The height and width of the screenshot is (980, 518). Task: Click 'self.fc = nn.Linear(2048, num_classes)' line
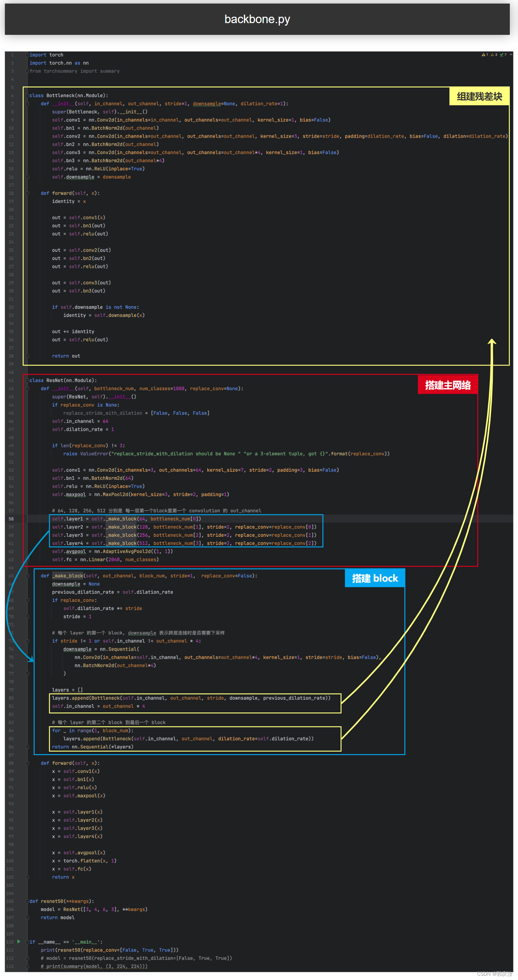(105, 560)
